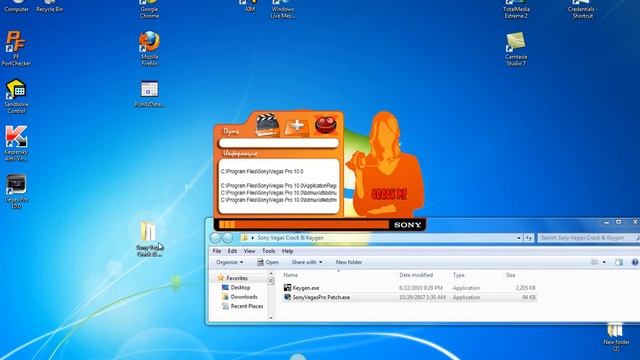Screen dimensions: 640x360
Task: Open the Tools menu in Explorer
Action: pos(268,251)
